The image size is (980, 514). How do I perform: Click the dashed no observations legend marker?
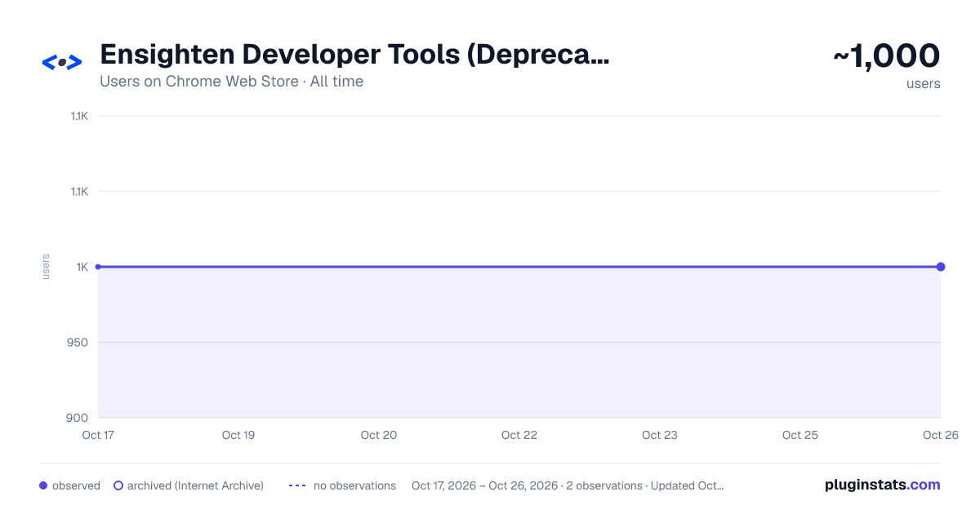point(297,485)
